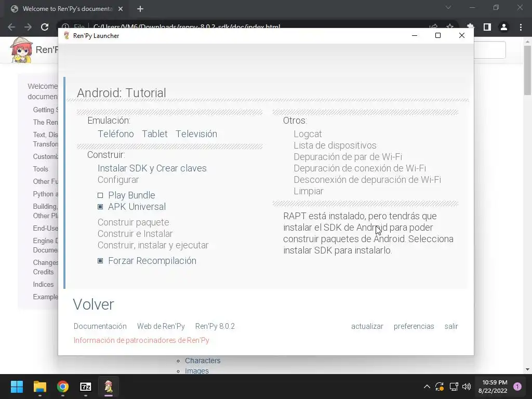Enable the Play Bundle option
Viewport: 532px width, 399px height.
(126, 195)
